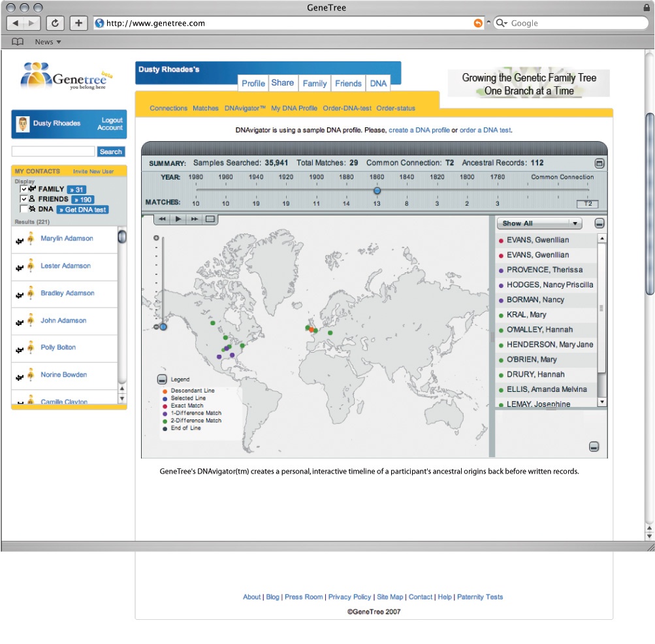Click Dusty Rhoades avatar picture
Viewport: 655px width, 644px height.
[23, 123]
